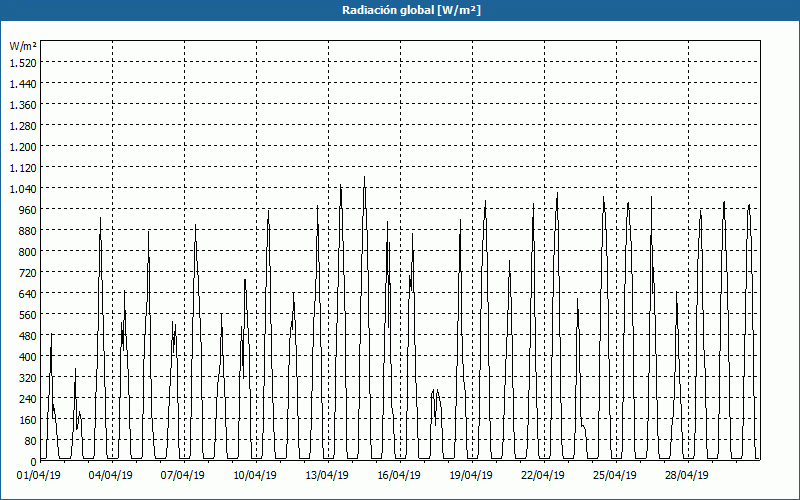The height and width of the screenshot is (500, 800).
Task: Select the 160 y-axis value
Action: tap(28, 420)
